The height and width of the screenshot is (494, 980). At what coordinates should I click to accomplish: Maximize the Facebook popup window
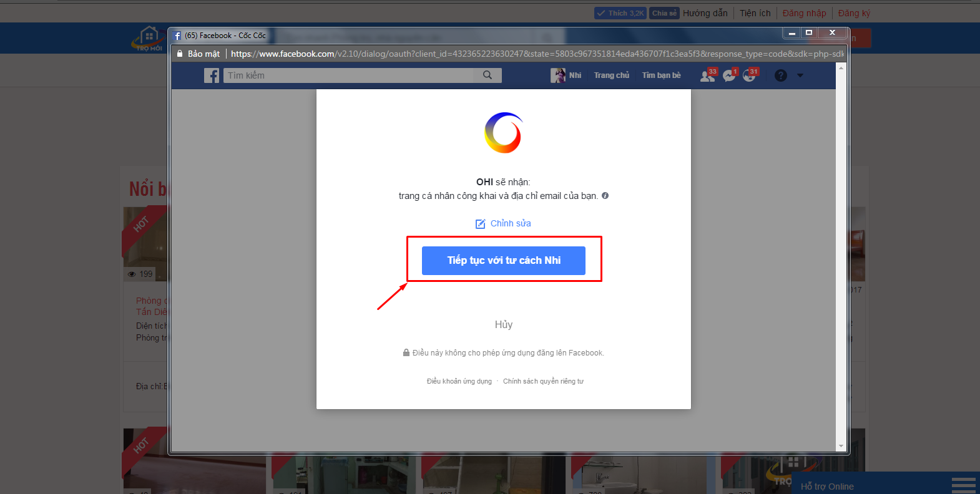pos(809,33)
